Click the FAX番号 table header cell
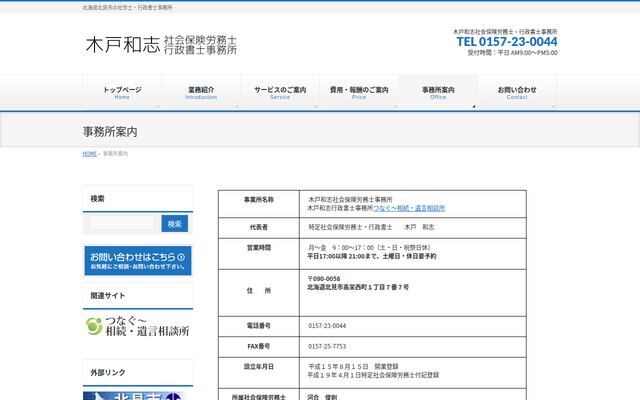 tap(259, 347)
